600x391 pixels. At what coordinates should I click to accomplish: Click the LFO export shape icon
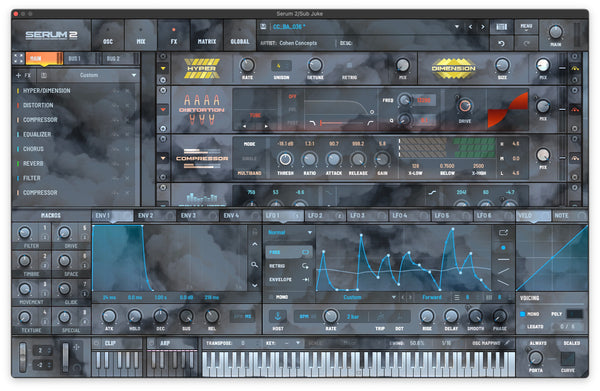point(503,233)
